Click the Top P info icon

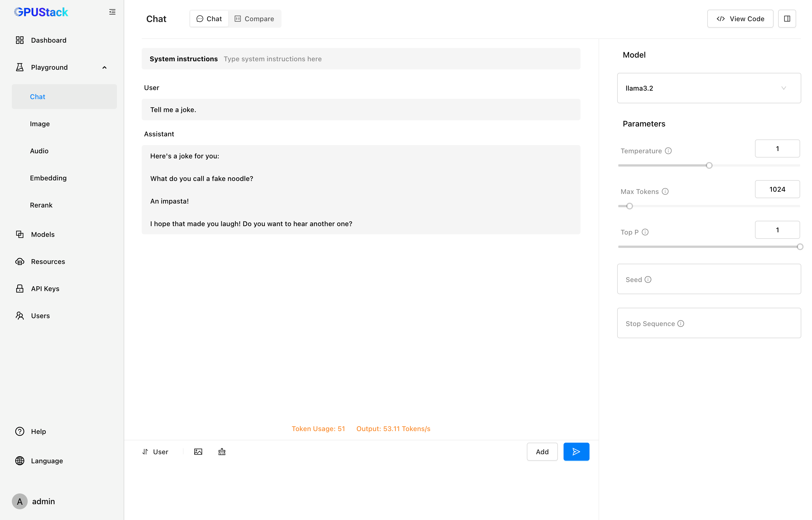pyautogui.click(x=645, y=232)
